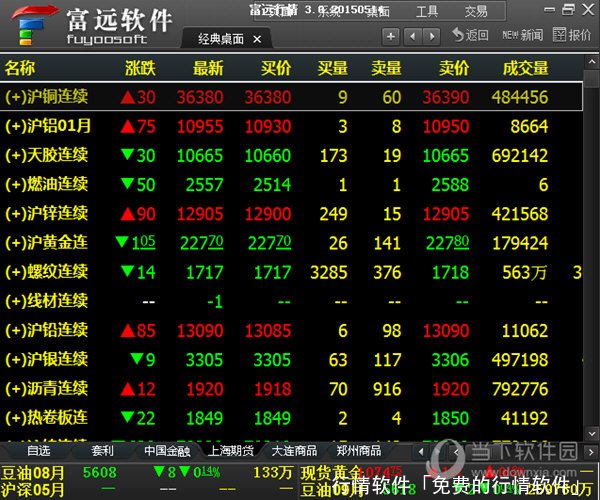Click the plus add-tab button
Screen dimensions: 600x500
(x=390, y=36)
